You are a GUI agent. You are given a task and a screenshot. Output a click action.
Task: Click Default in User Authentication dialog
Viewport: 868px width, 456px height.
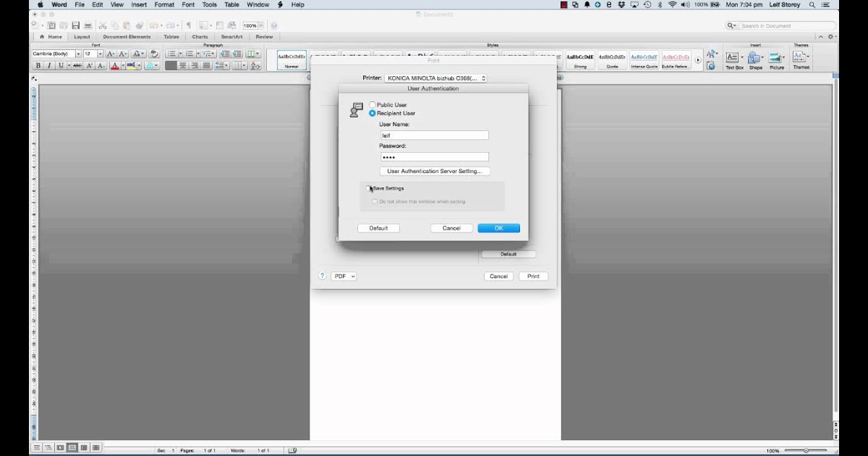click(378, 228)
